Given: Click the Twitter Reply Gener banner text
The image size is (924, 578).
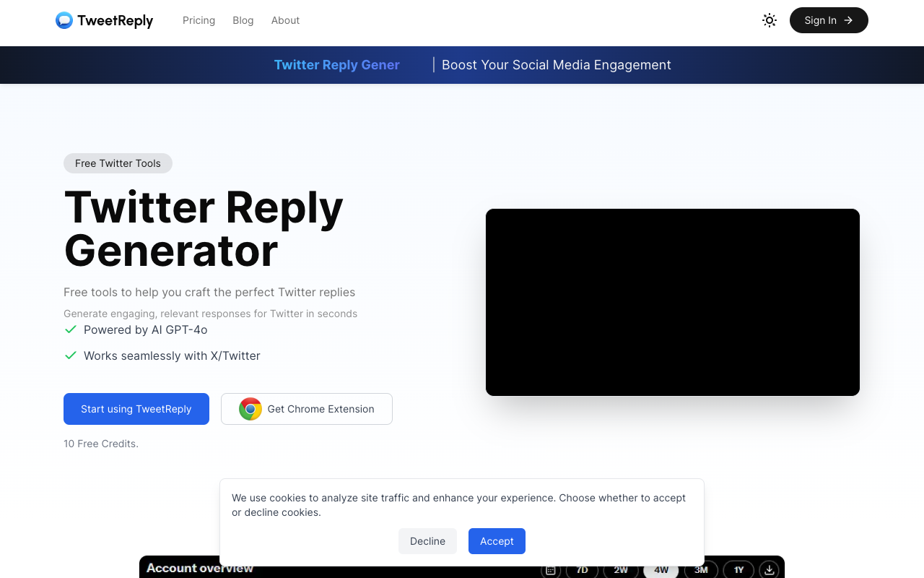Looking at the screenshot, I should click(336, 65).
